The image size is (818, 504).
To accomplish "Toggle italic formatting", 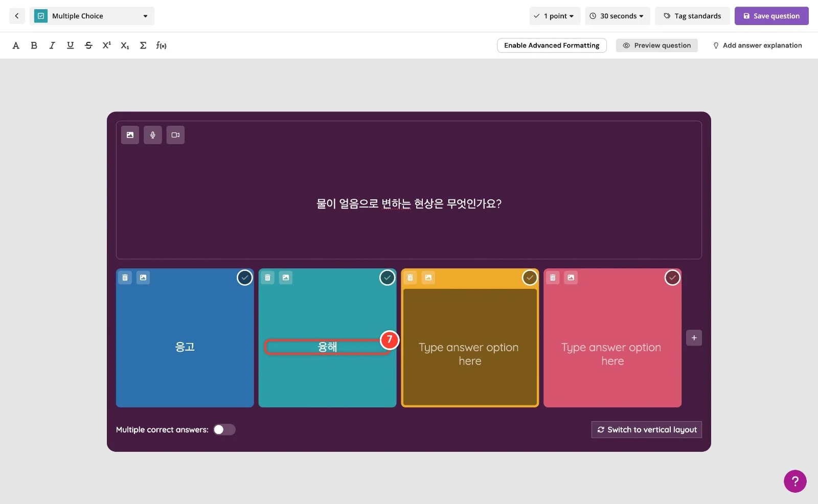I will (52, 45).
